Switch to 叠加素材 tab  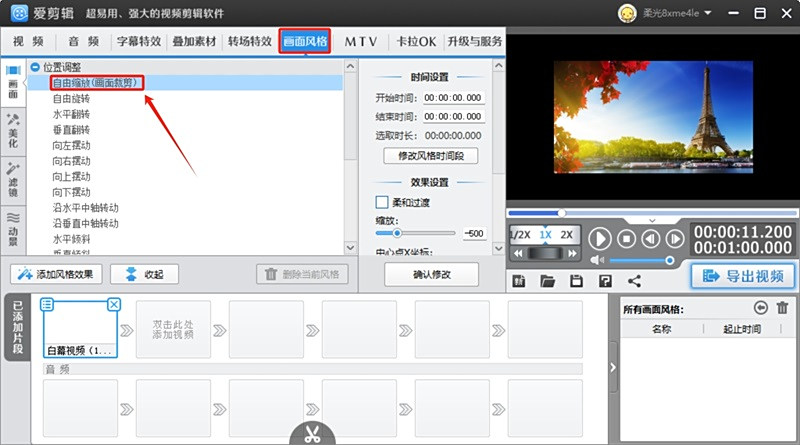[x=194, y=41]
